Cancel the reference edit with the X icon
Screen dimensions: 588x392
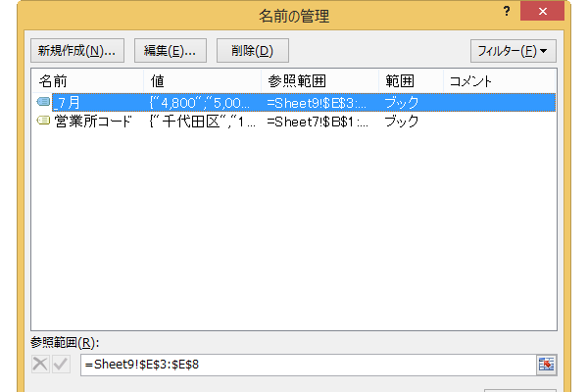[x=40, y=365]
